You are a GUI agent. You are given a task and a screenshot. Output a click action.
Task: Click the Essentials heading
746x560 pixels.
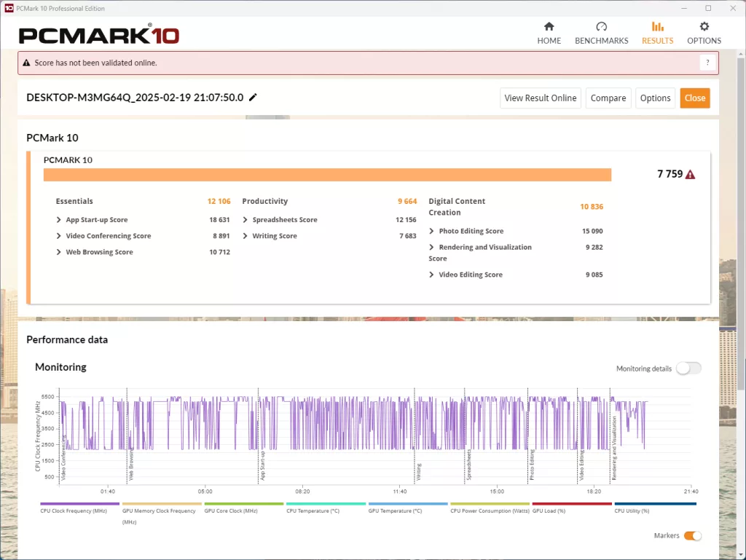pos(74,201)
